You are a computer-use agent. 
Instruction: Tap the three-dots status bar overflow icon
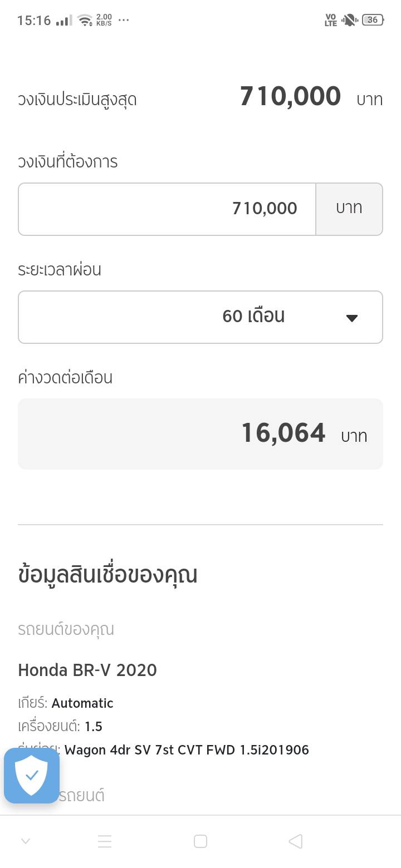124,21
